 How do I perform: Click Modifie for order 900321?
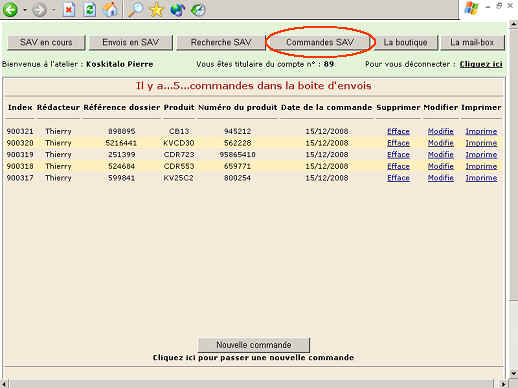coord(441,131)
